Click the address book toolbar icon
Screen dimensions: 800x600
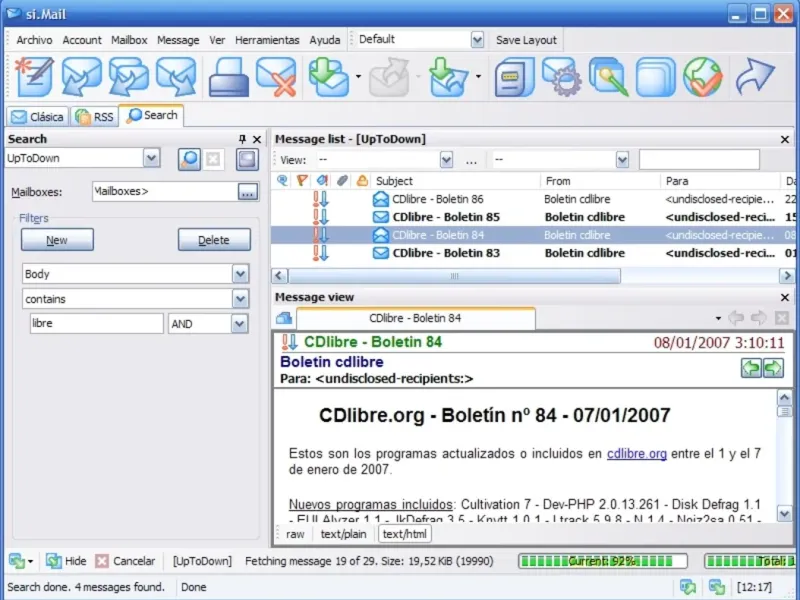[513, 77]
